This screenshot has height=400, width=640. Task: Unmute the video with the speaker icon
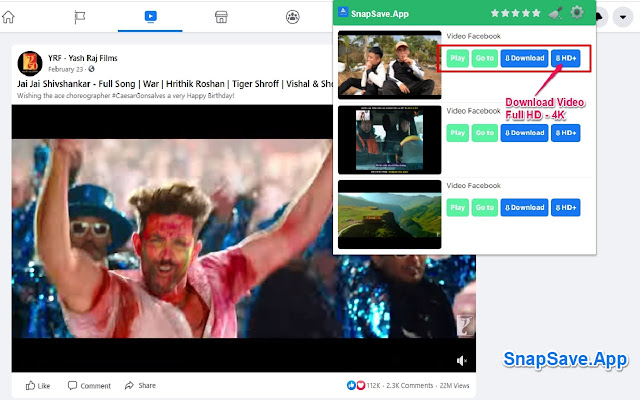(462, 361)
